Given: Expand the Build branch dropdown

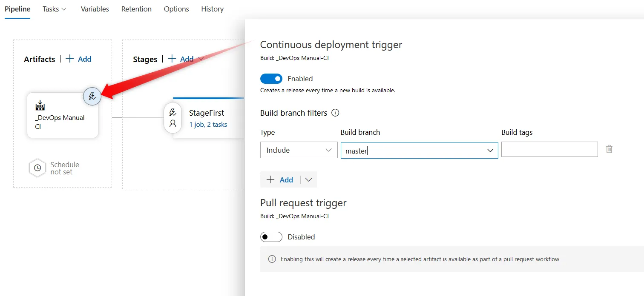Looking at the screenshot, I should (490, 151).
